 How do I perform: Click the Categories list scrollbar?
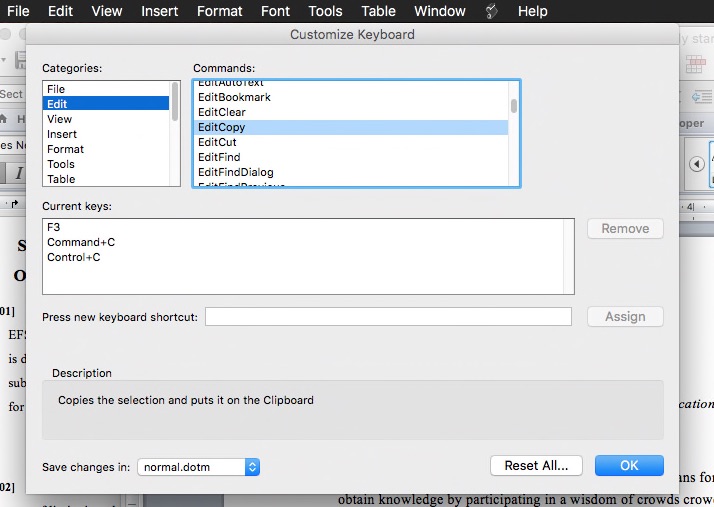click(x=175, y=101)
